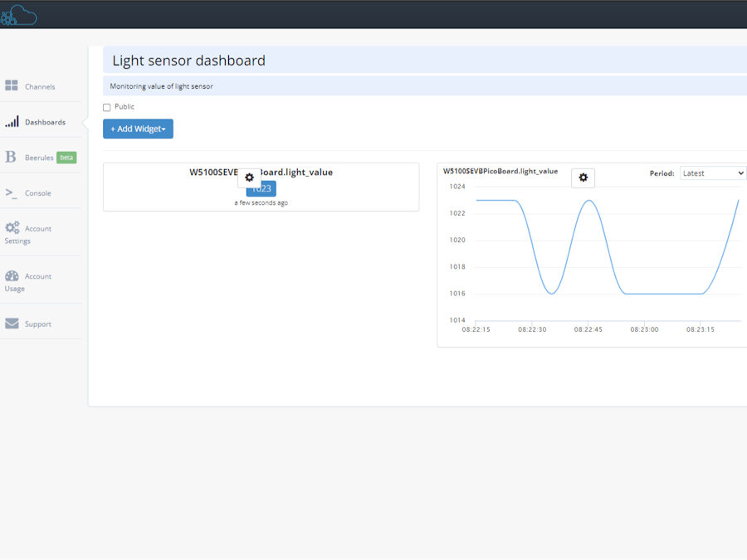
Task: Open Console from the sidebar
Action: pos(38,193)
